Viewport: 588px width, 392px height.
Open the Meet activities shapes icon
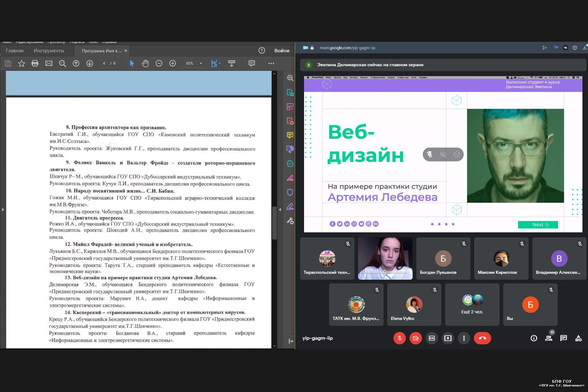[x=578, y=338]
